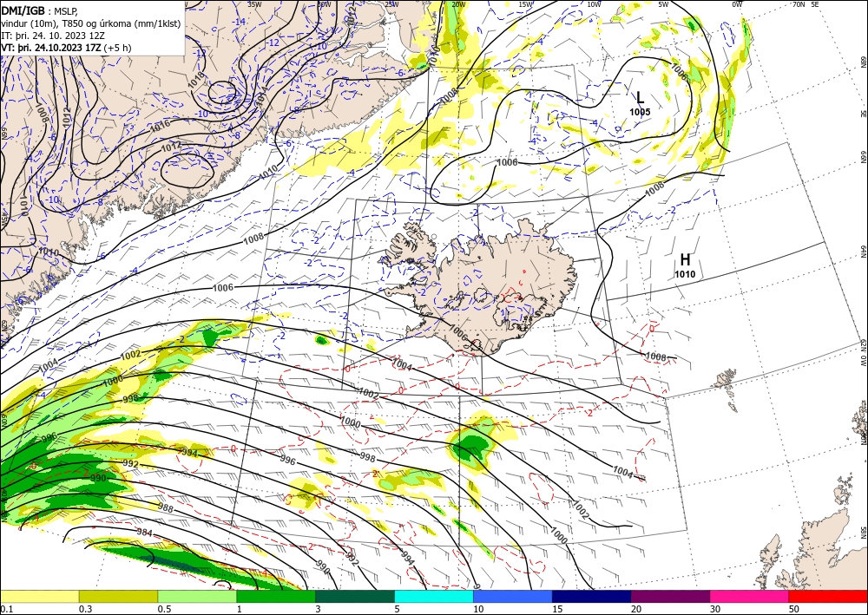
Task: Select the pink 30–50 legend band
Action: click(750, 596)
